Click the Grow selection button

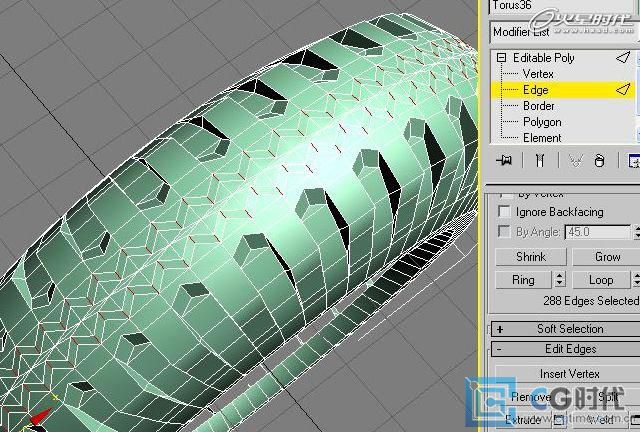607,257
